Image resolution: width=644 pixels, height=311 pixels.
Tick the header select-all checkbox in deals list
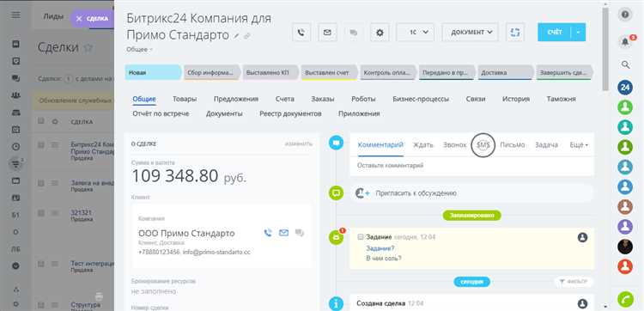[x=40, y=121]
